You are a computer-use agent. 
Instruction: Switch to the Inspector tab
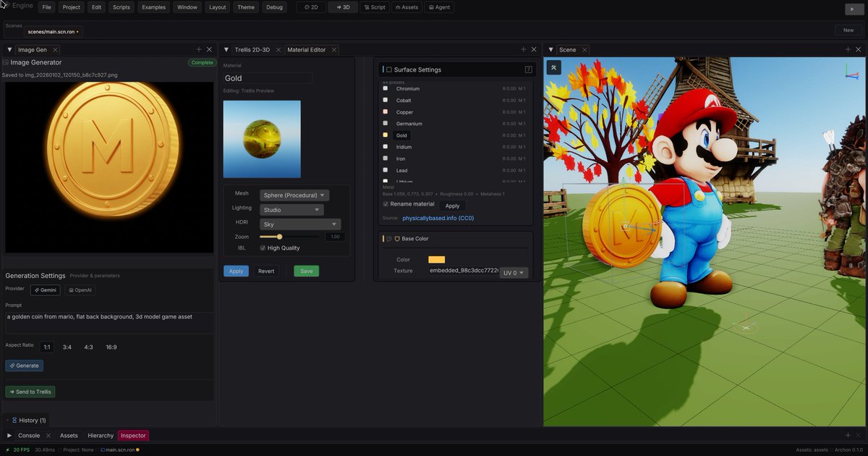tap(133, 436)
